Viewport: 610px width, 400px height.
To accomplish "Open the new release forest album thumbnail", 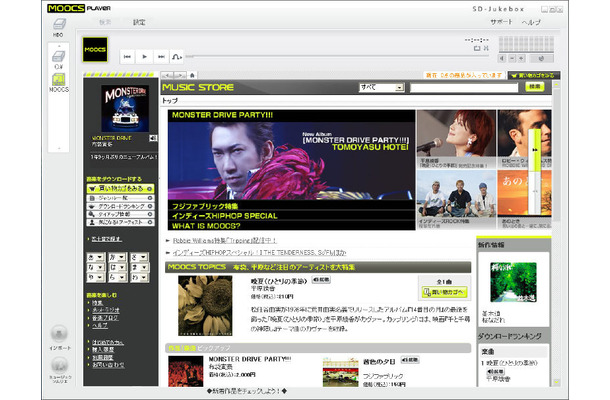I will (513, 282).
